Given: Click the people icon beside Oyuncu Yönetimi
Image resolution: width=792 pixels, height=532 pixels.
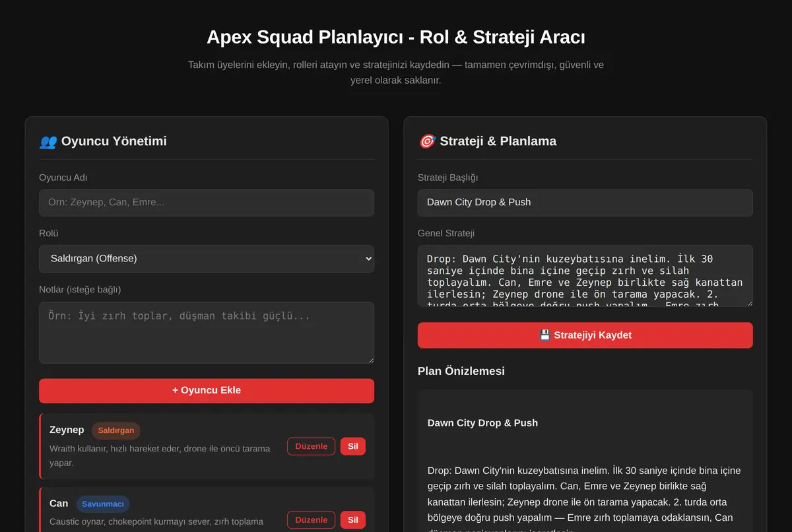Looking at the screenshot, I should pyautogui.click(x=48, y=141).
